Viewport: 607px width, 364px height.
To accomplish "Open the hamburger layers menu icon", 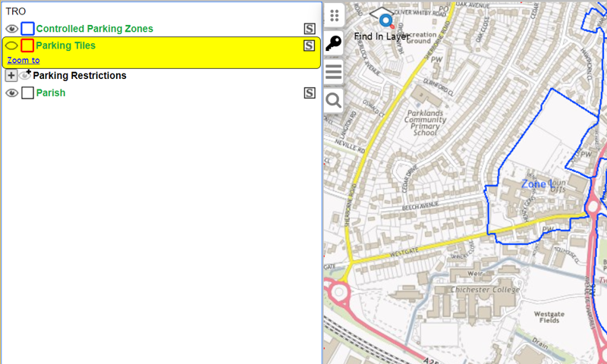I will [334, 72].
